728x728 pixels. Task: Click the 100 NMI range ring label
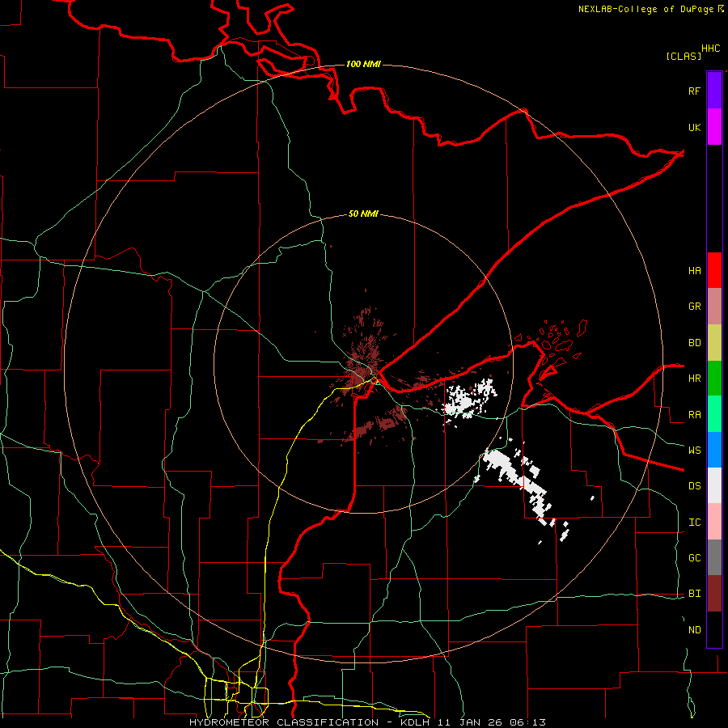tap(363, 64)
